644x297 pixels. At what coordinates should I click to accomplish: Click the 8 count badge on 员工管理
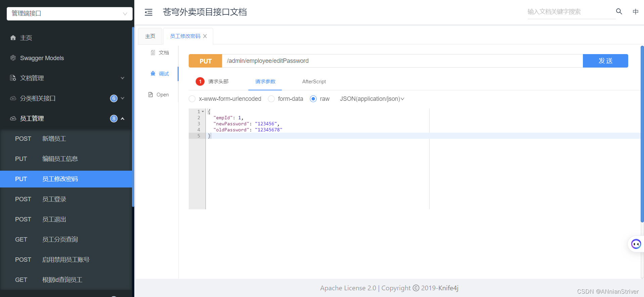[x=114, y=118]
